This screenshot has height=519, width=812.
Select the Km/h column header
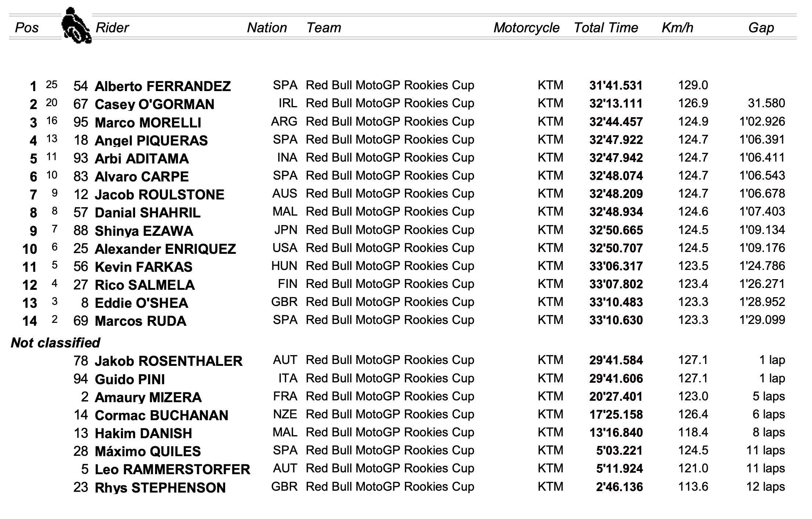coord(677,28)
